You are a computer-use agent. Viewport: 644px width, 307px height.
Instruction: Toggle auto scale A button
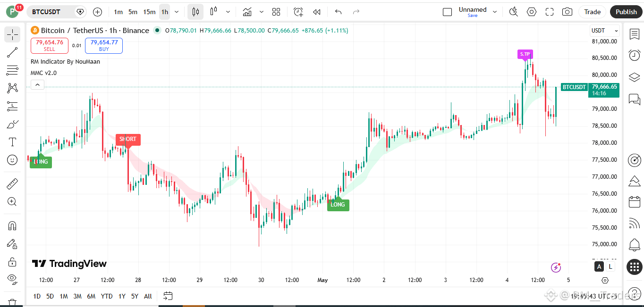point(599,267)
